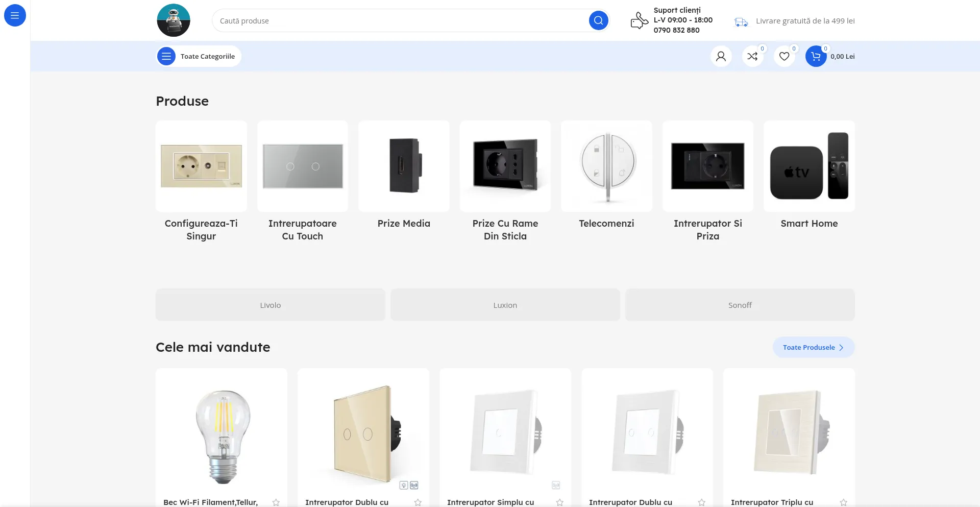The width and height of the screenshot is (980, 507).
Task: Open the blue hamburger sidebar menu
Action: point(15,15)
